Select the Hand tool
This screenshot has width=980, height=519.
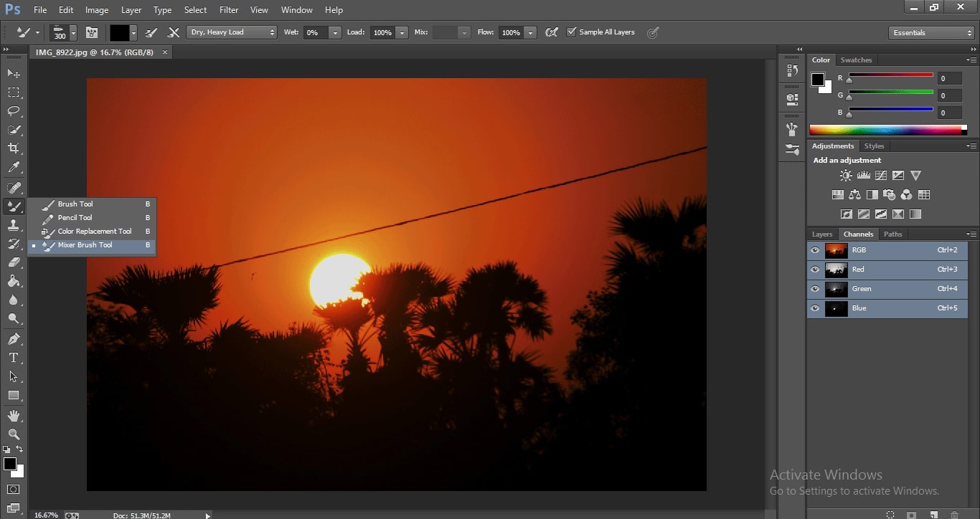[x=14, y=415]
